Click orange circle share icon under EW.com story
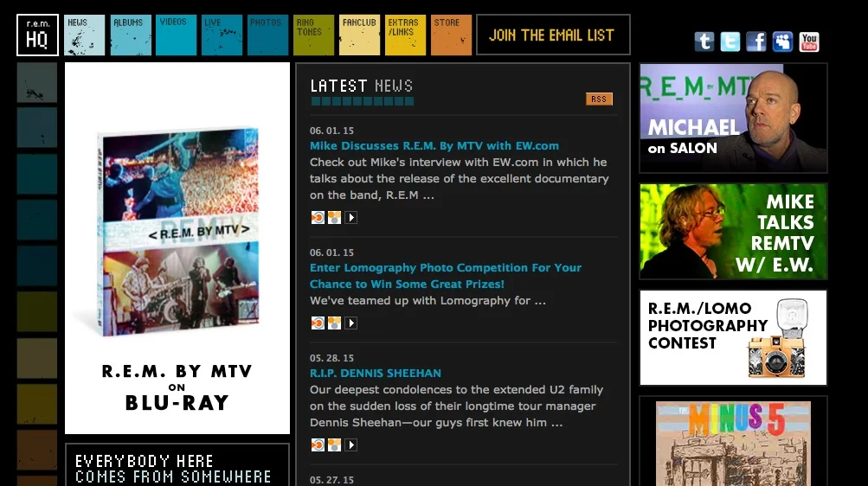 point(318,217)
